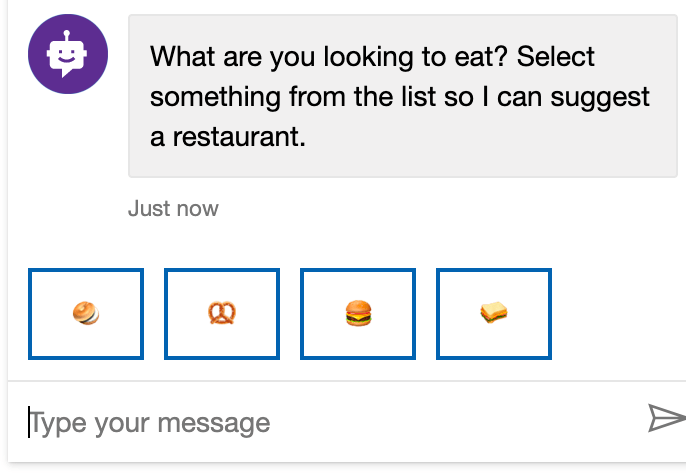Screen dimensions: 686x476
Task: Hit the pretzel suggestion button
Action: click(222, 314)
